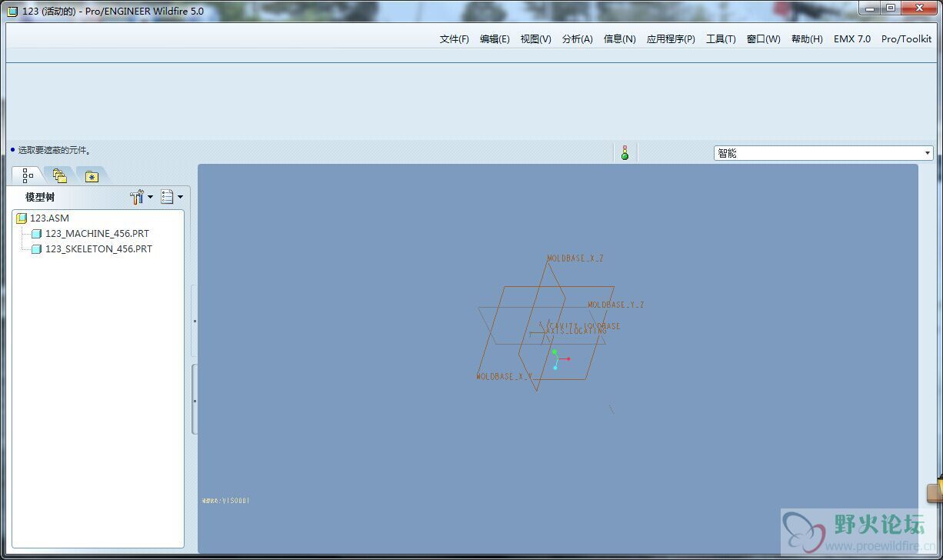Click the lower navigator sash handle
943x560 pixels.
195,398
